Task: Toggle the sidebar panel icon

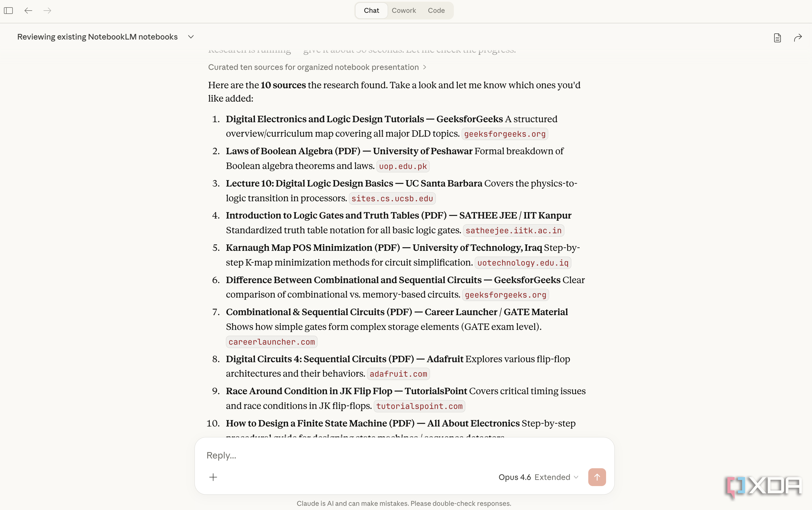Action: (8, 11)
